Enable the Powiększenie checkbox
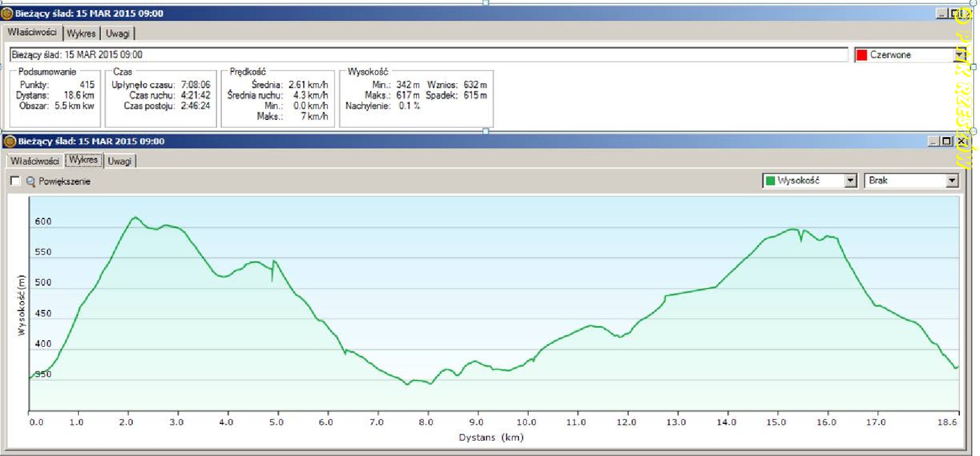980x456 pixels. point(15,181)
